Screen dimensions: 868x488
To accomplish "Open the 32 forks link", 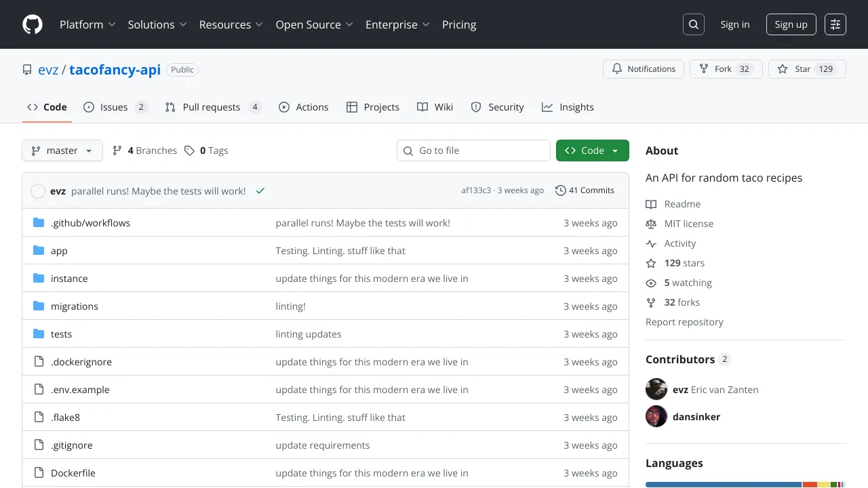I will 682,302.
